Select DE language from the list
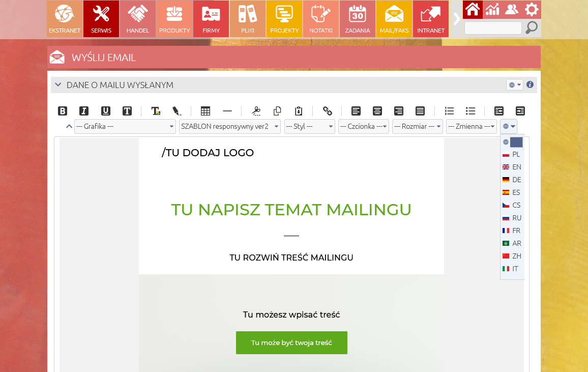588x372 pixels. (x=512, y=180)
